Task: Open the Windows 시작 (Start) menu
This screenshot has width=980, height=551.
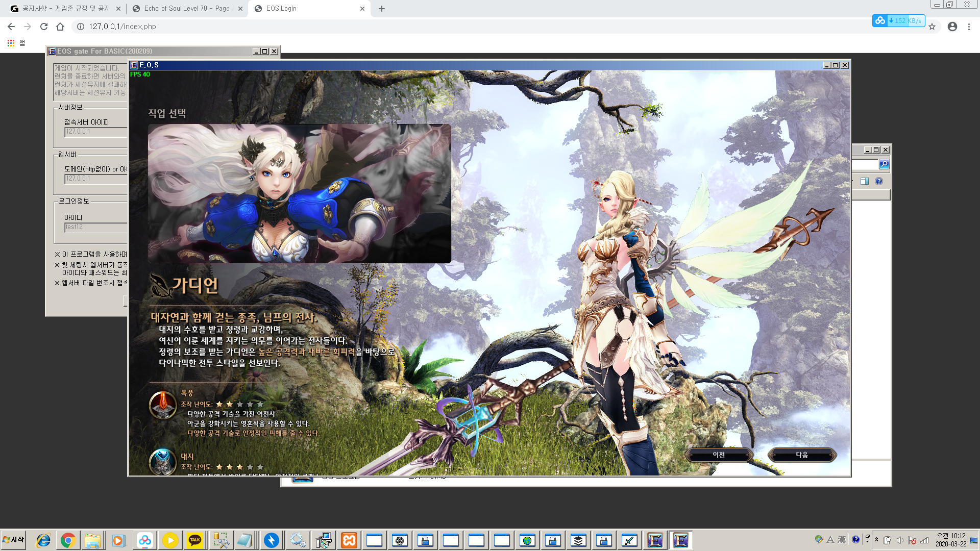Action: (14, 540)
